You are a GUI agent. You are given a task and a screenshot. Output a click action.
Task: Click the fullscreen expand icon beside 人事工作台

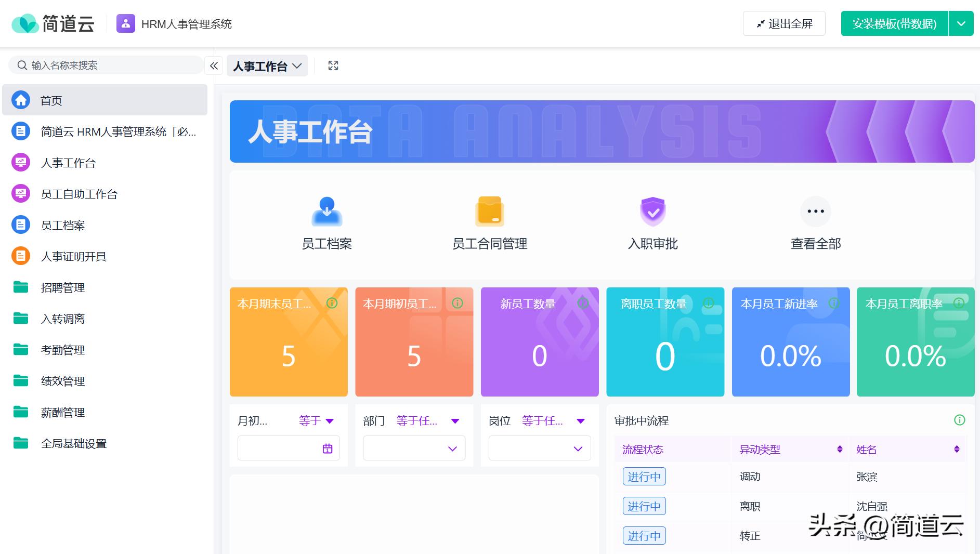click(333, 65)
